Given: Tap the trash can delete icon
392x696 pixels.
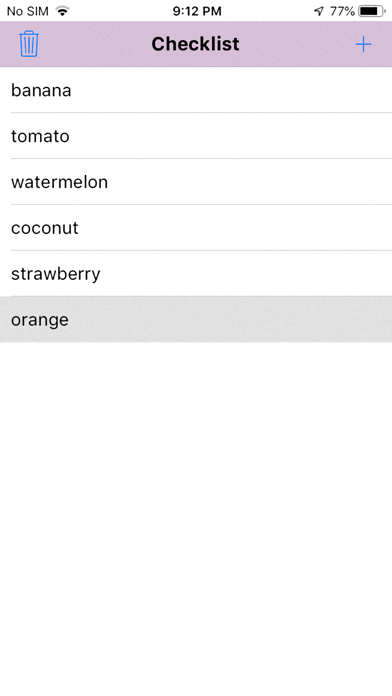Looking at the screenshot, I should click(29, 44).
